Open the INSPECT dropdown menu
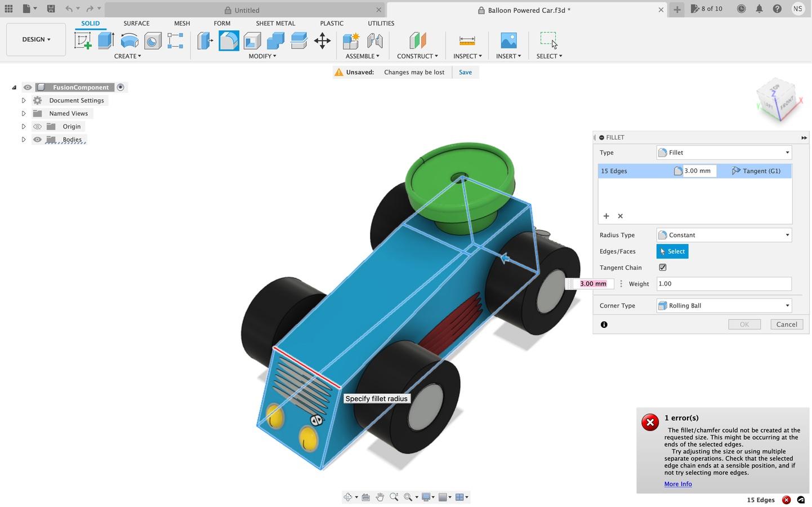Image resolution: width=812 pixels, height=507 pixels. coord(467,56)
